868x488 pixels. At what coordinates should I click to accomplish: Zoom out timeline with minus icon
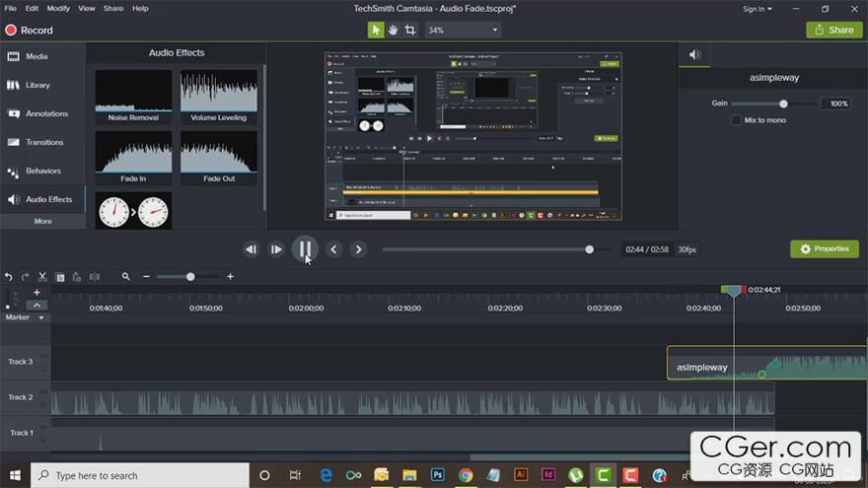146,277
